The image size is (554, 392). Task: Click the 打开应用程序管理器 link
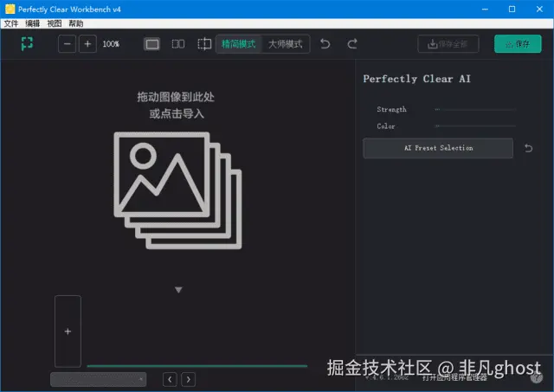tap(454, 377)
